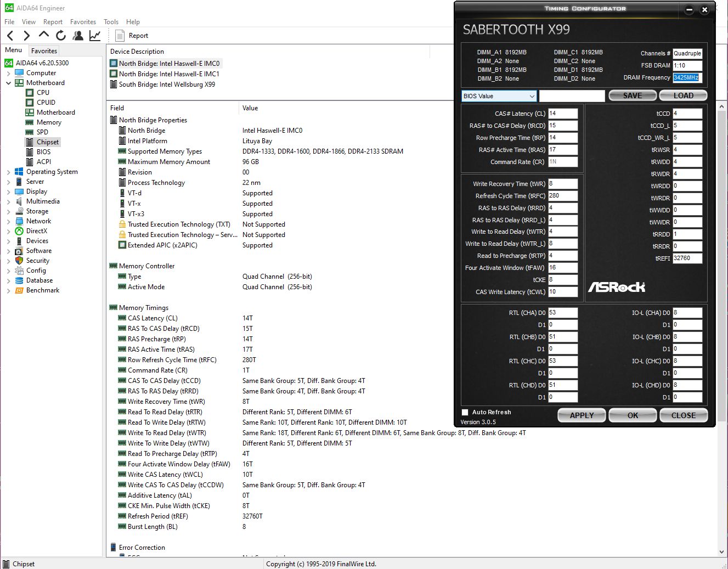This screenshot has height=569, width=728.
Task: Click LOAD in Timing Configurator
Action: tap(683, 95)
